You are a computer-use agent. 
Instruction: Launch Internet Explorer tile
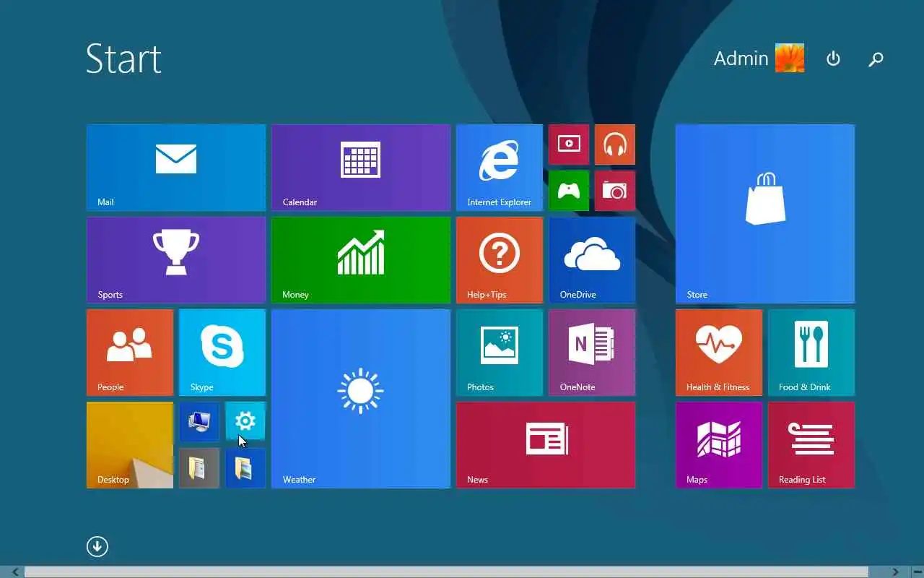tap(500, 168)
